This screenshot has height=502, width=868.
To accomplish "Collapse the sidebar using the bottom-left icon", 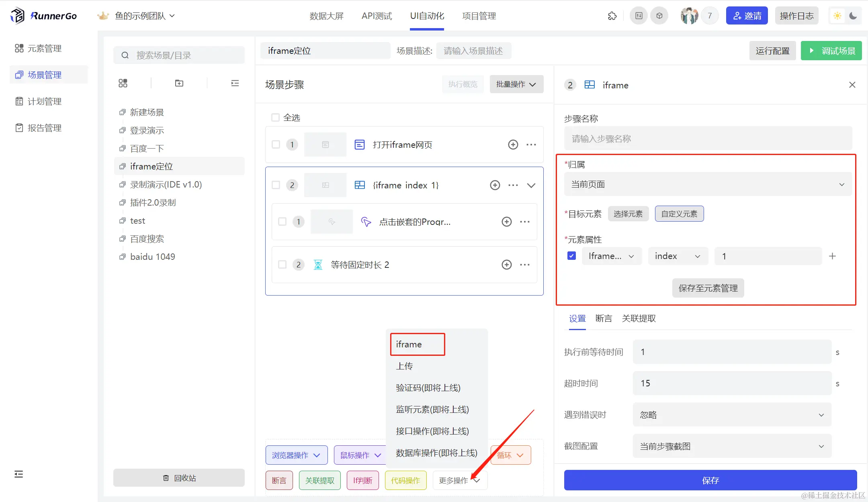I will (18, 474).
